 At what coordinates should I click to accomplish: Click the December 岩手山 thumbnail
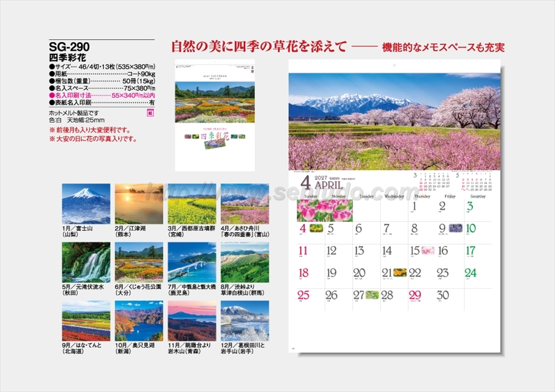click(245, 321)
